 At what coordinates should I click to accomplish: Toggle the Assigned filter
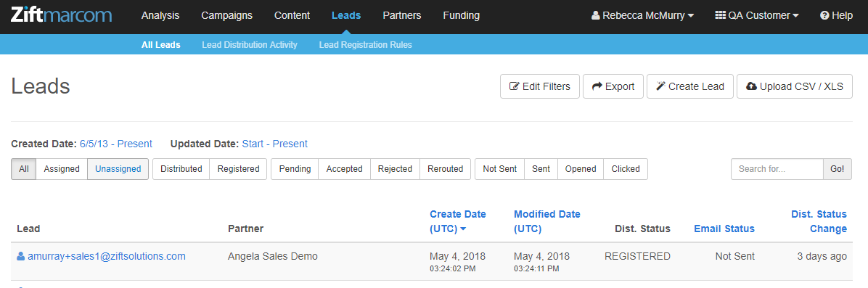62,169
